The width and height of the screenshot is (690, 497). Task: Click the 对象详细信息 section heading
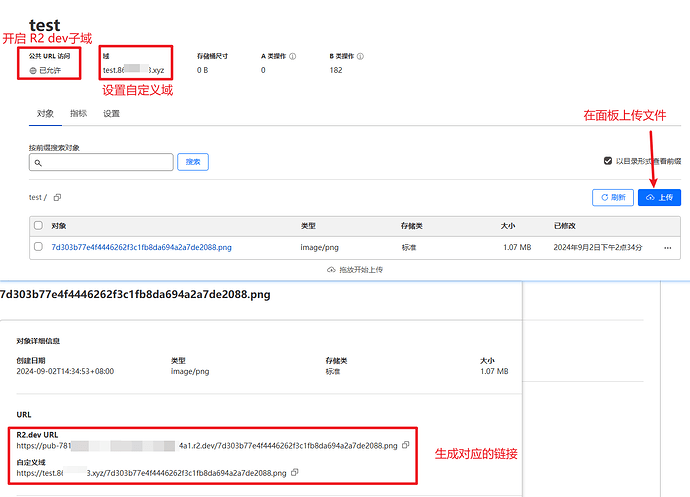pyautogui.click(x=38, y=341)
